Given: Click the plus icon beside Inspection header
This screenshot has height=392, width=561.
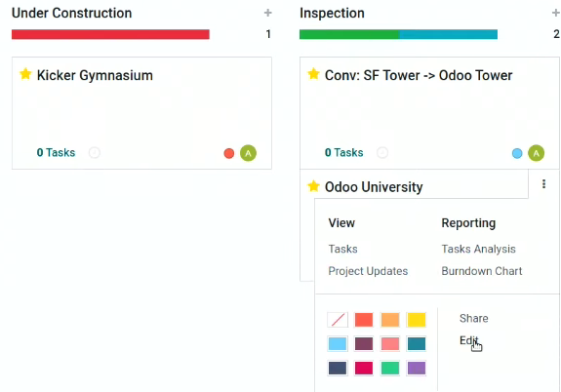Looking at the screenshot, I should point(555,14).
